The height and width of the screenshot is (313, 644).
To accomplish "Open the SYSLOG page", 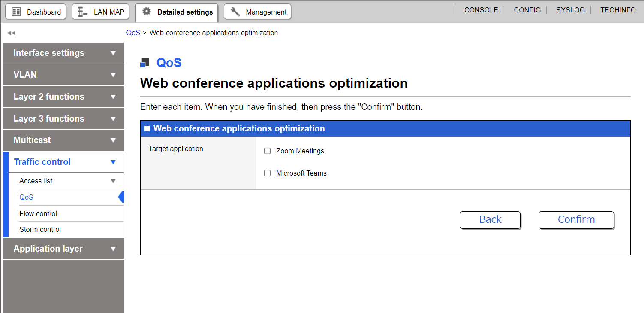I will pyautogui.click(x=570, y=10).
